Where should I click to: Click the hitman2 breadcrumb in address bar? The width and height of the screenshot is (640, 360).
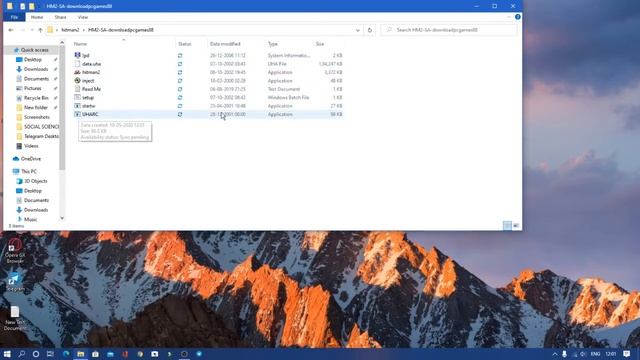tap(70, 30)
